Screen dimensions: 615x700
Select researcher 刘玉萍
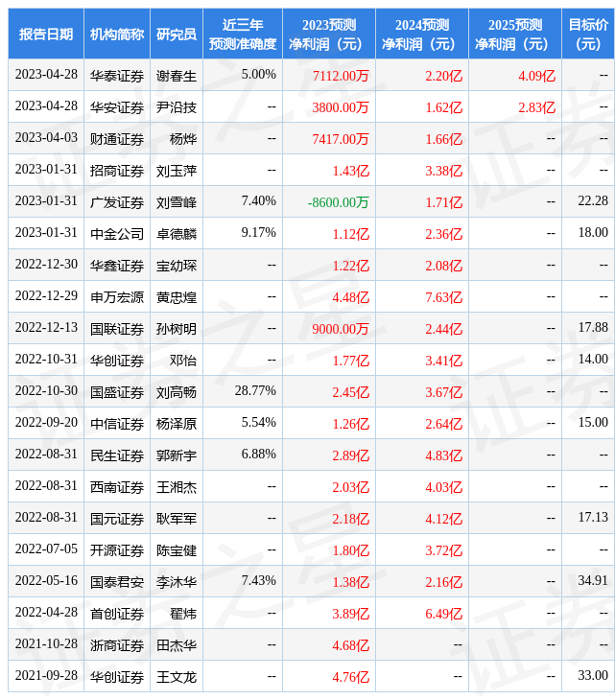(177, 171)
